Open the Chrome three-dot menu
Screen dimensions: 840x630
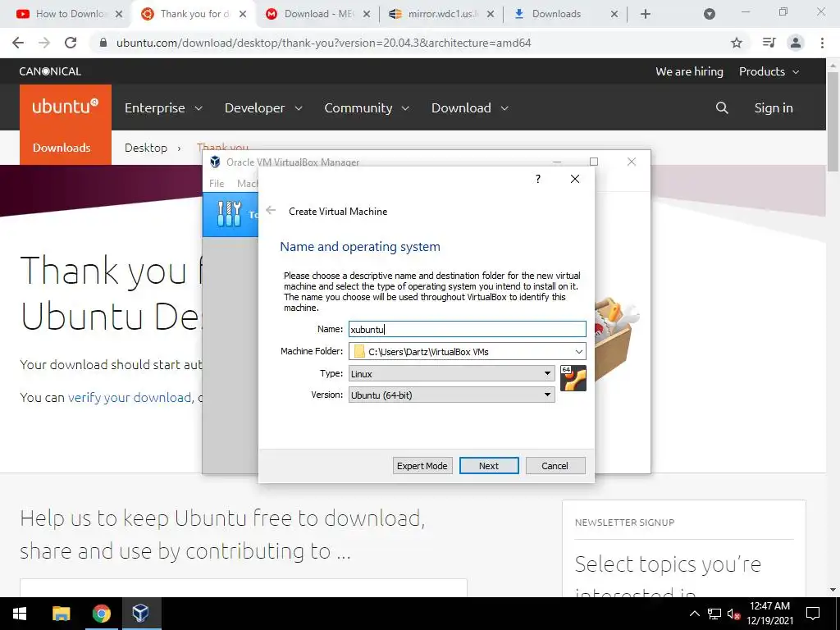click(822, 43)
